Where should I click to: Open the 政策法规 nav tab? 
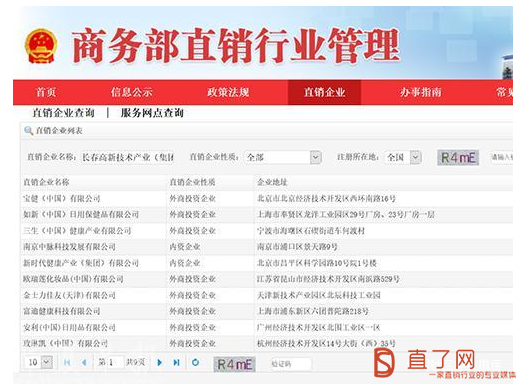[228, 92]
